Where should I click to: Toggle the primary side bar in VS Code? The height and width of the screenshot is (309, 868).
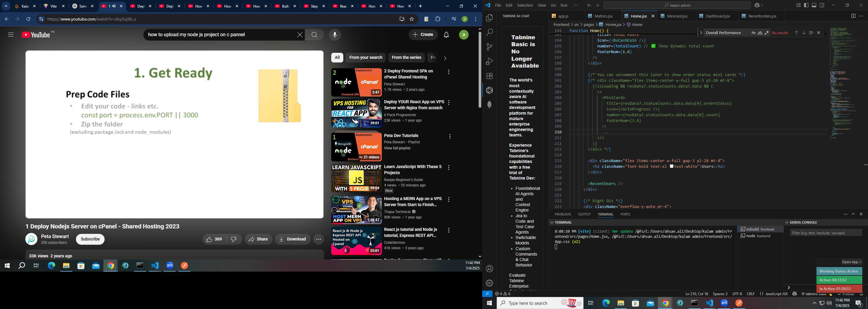click(806, 5)
